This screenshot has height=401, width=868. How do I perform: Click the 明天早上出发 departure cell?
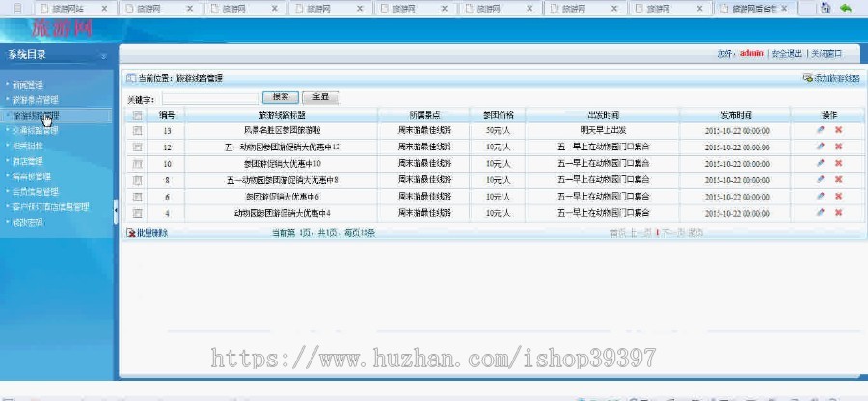[604, 131]
